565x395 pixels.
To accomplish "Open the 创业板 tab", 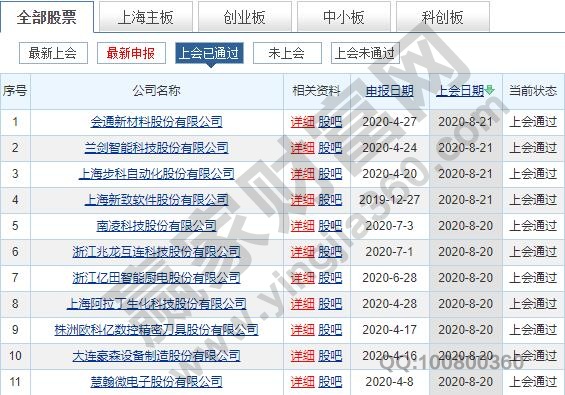I will [x=245, y=17].
